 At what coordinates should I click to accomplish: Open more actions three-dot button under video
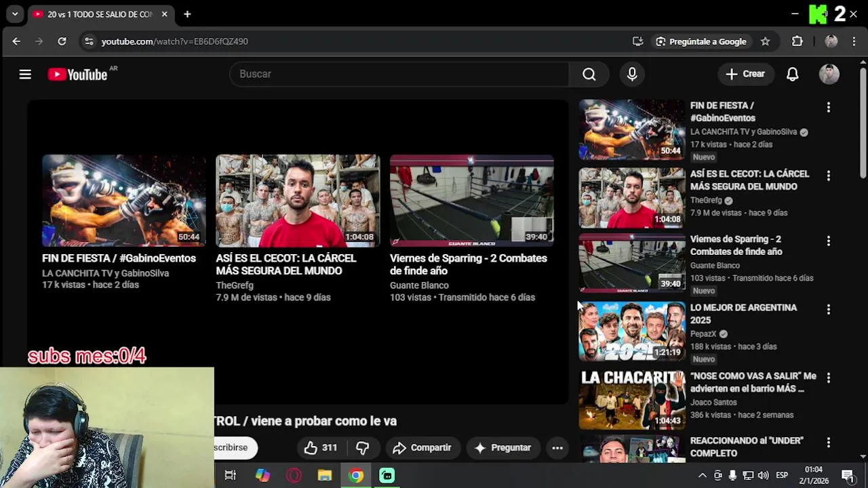pos(557,447)
